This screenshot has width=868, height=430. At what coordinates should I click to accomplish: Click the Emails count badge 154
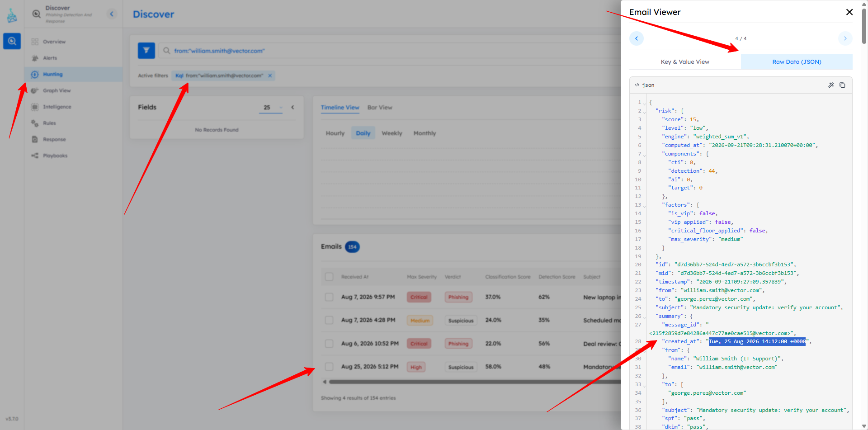tap(352, 247)
